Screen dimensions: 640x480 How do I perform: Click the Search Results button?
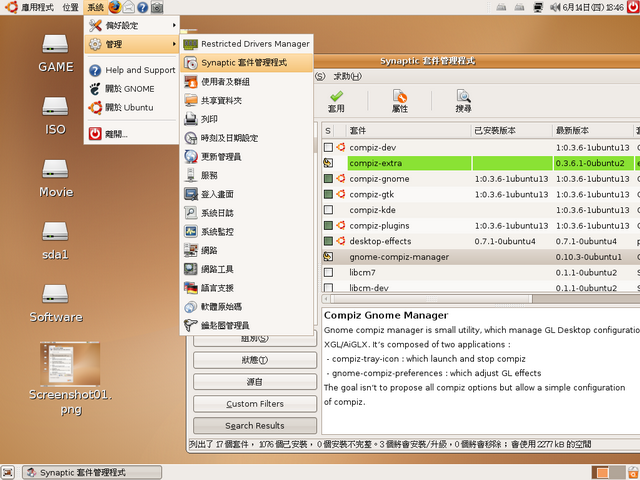point(255,426)
